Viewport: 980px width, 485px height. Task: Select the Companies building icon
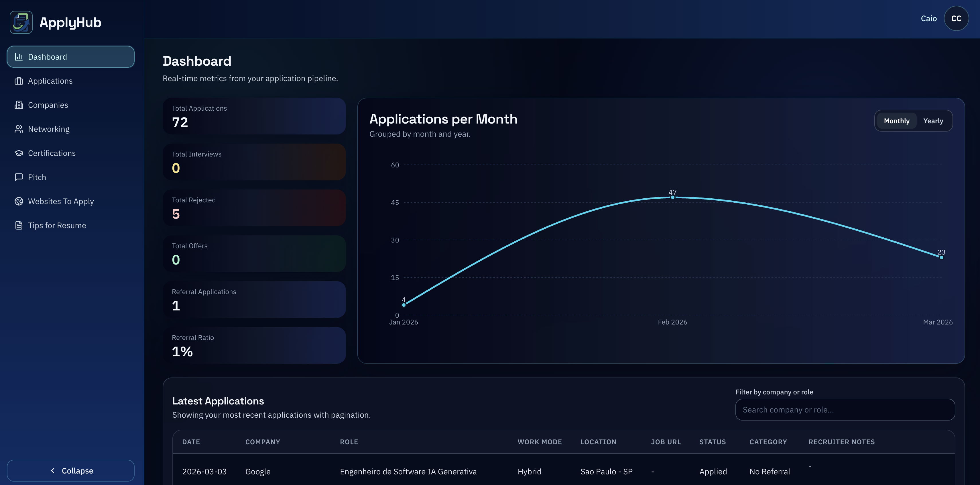tap(19, 105)
